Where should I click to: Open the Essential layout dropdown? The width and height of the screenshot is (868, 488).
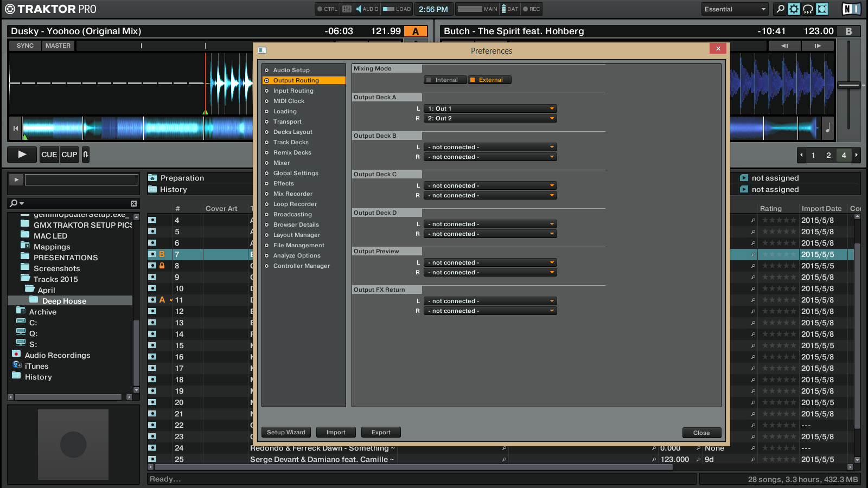[735, 9]
